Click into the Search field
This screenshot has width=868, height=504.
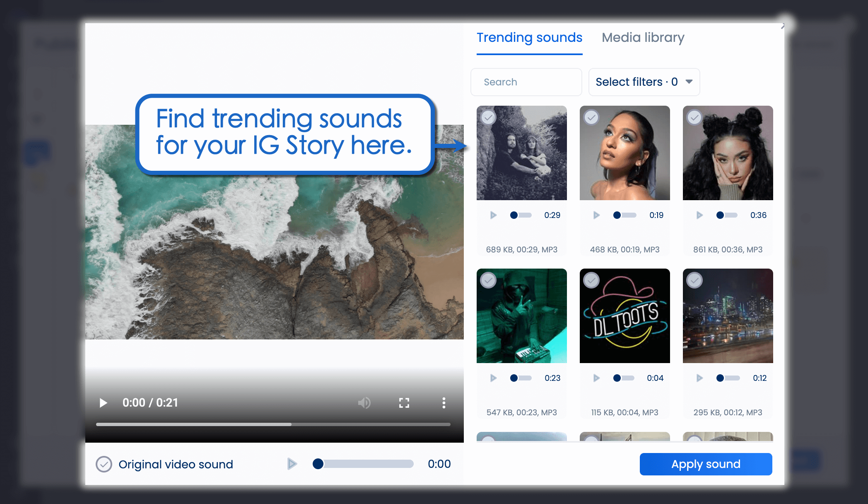[526, 82]
